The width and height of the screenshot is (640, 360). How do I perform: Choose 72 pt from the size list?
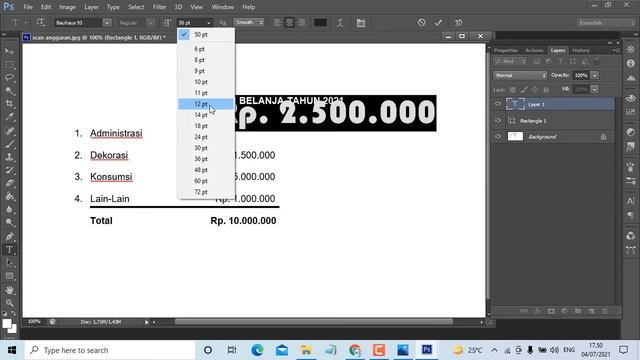tap(206, 192)
